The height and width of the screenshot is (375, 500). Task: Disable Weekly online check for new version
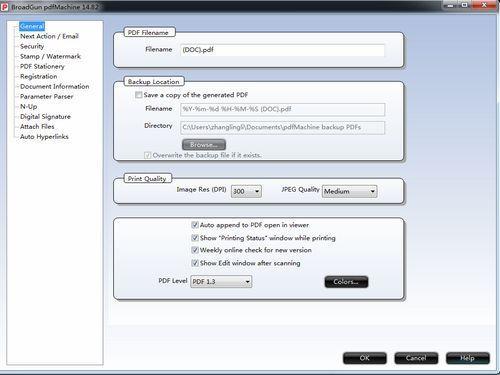(x=195, y=250)
